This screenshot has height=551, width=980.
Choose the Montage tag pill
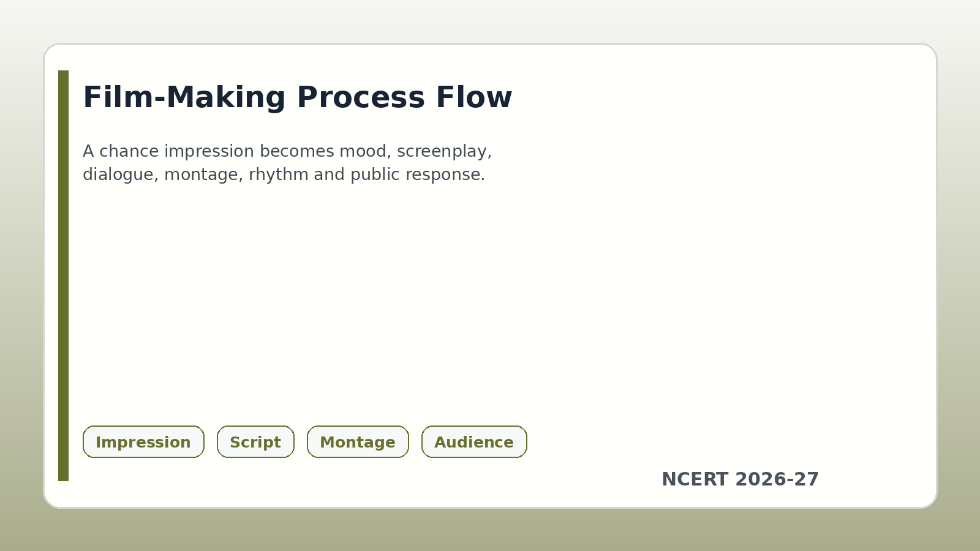click(358, 442)
